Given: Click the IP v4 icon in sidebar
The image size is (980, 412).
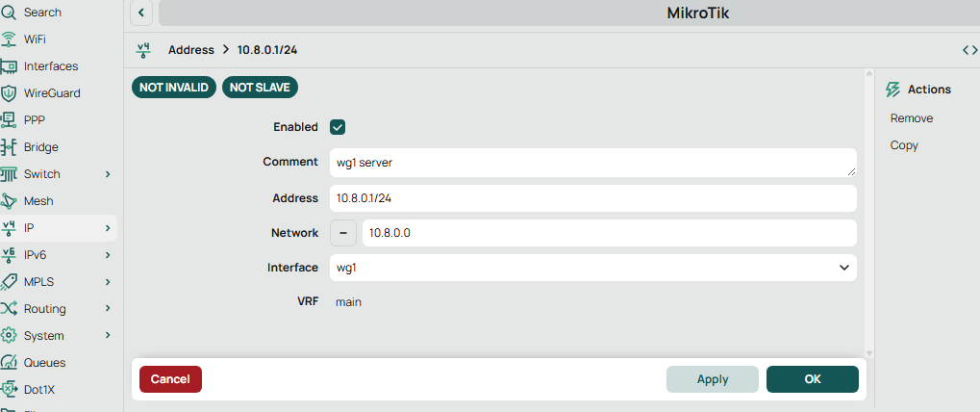Looking at the screenshot, I should 8,228.
